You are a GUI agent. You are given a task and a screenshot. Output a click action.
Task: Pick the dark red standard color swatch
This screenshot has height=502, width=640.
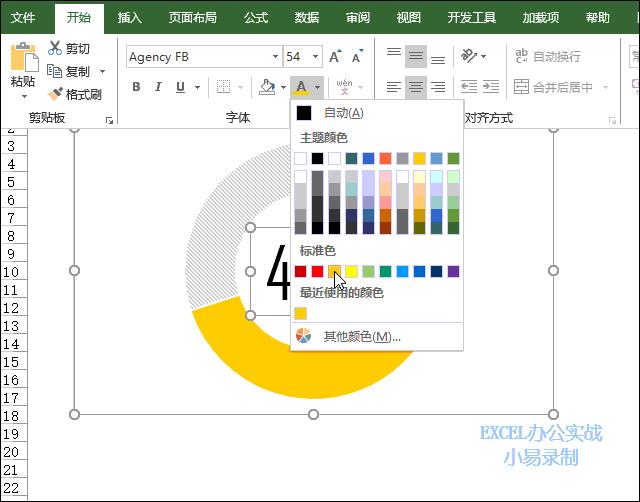tap(300, 271)
